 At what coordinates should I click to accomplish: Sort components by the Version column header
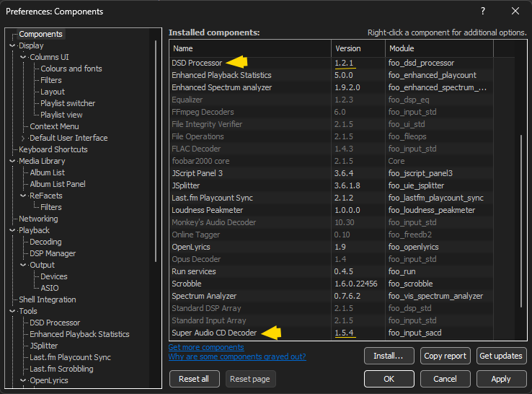pos(358,48)
